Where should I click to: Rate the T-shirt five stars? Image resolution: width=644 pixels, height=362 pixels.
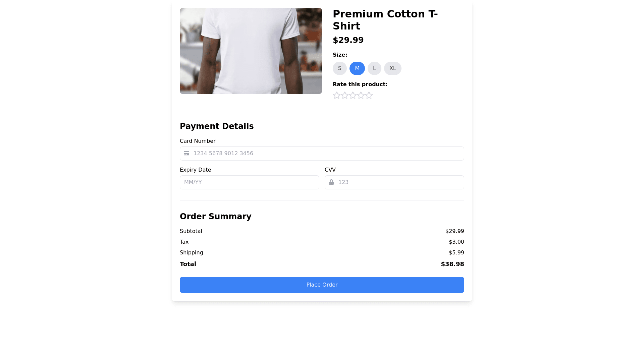[x=369, y=96]
